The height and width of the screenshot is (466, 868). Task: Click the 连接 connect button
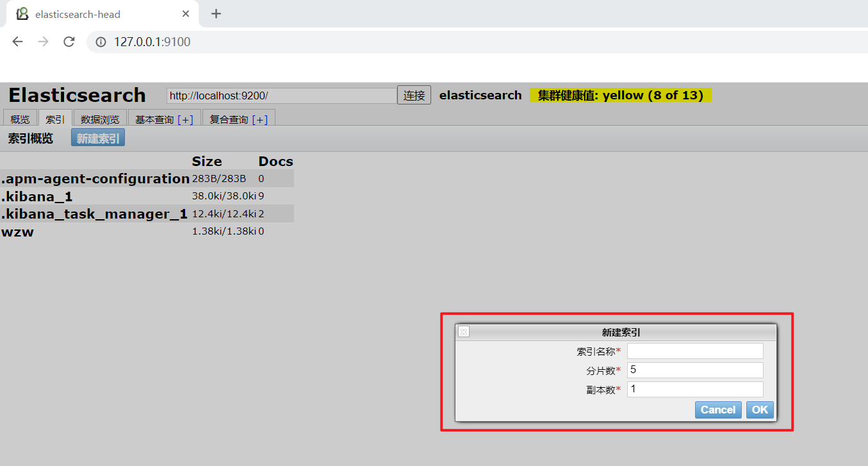pyautogui.click(x=414, y=96)
